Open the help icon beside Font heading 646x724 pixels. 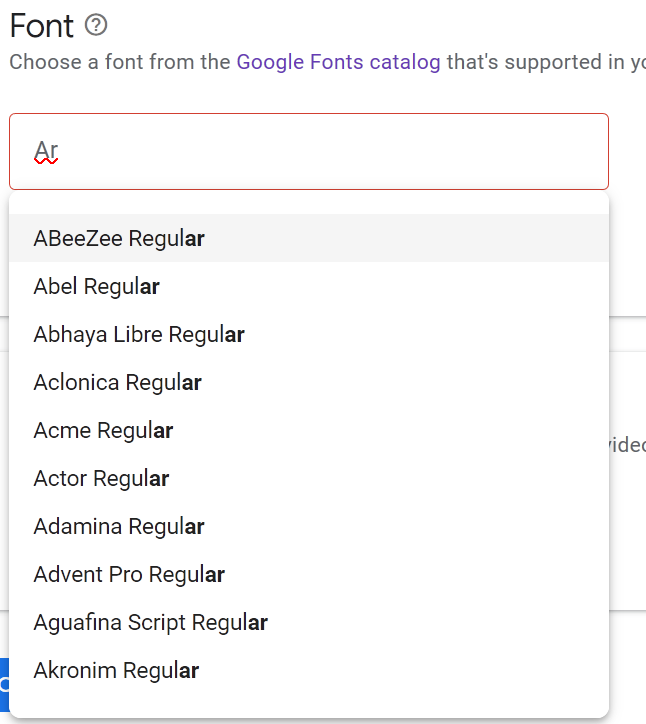96,26
